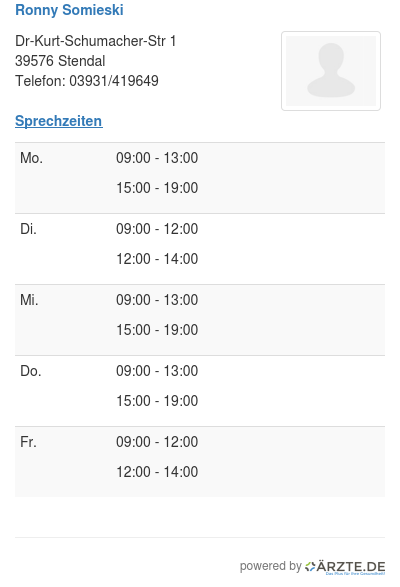Click the profile placeholder avatar image
400x587 pixels.
point(331,71)
